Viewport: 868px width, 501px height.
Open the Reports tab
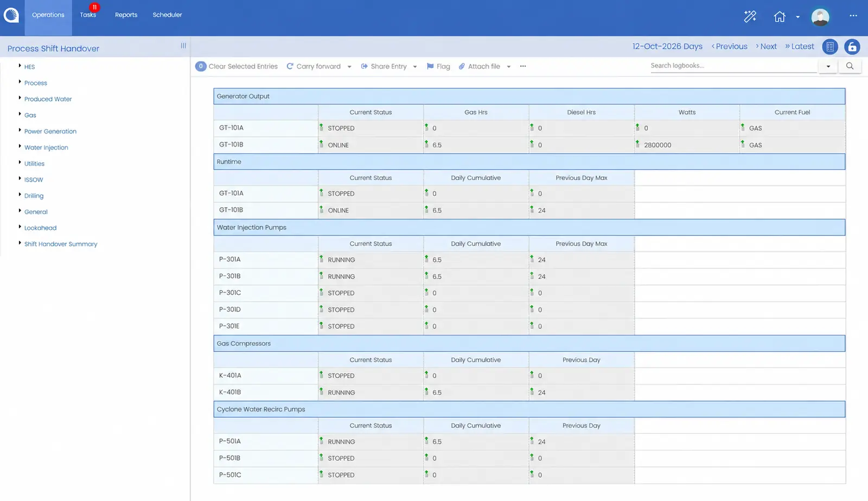pyautogui.click(x=126, y=15)
